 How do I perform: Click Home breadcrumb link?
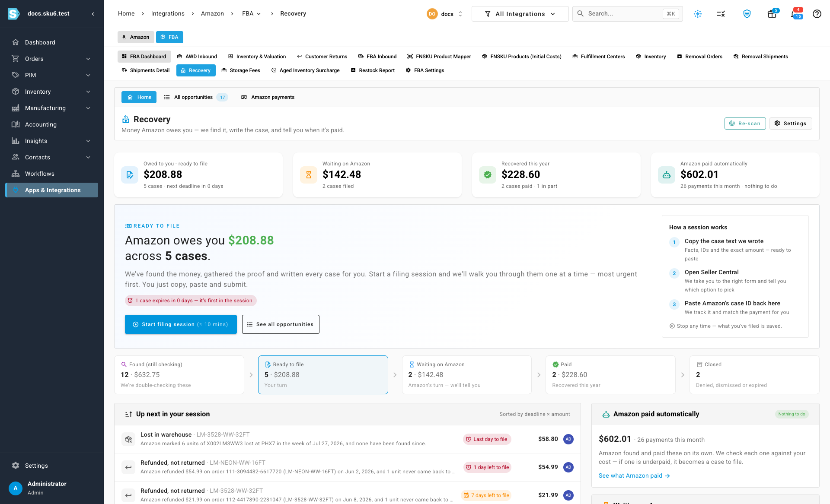pos(126,14)
